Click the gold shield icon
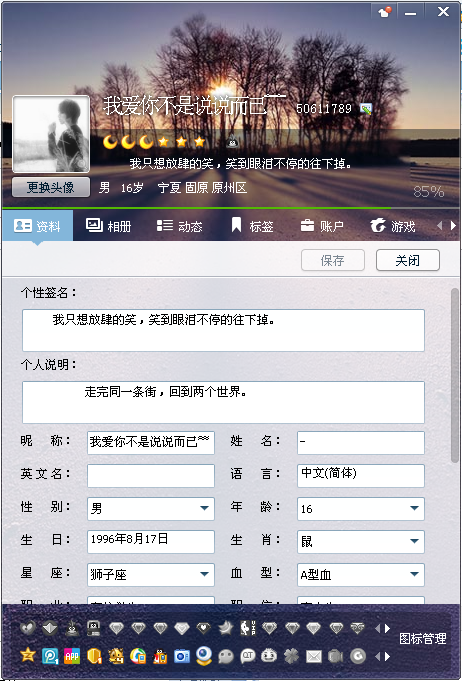Screen dimensions: 462x681 pyautogui.click(x=94, y=656)
